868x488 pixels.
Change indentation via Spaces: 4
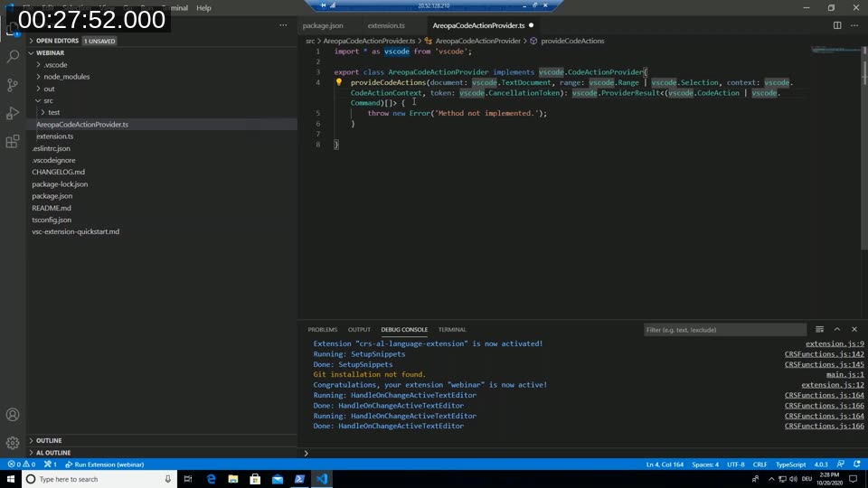(705, 465)
